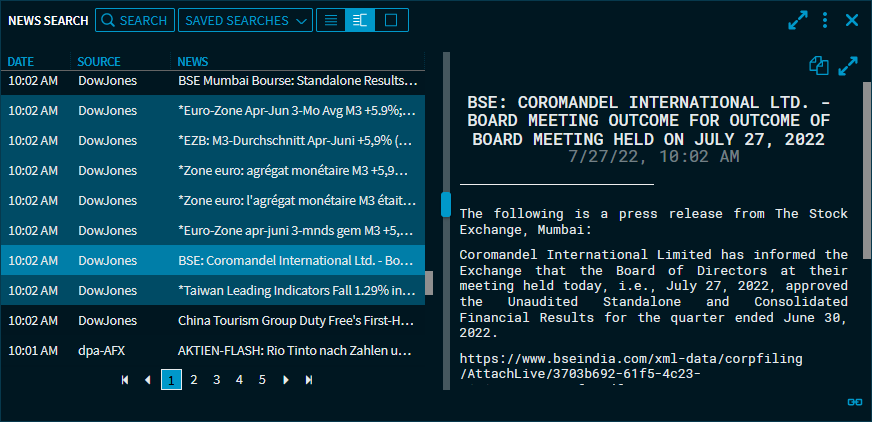
Task: Open the Rio Tinto AKTIEN-FLASH headline
Action: click(x=295, y=350)
